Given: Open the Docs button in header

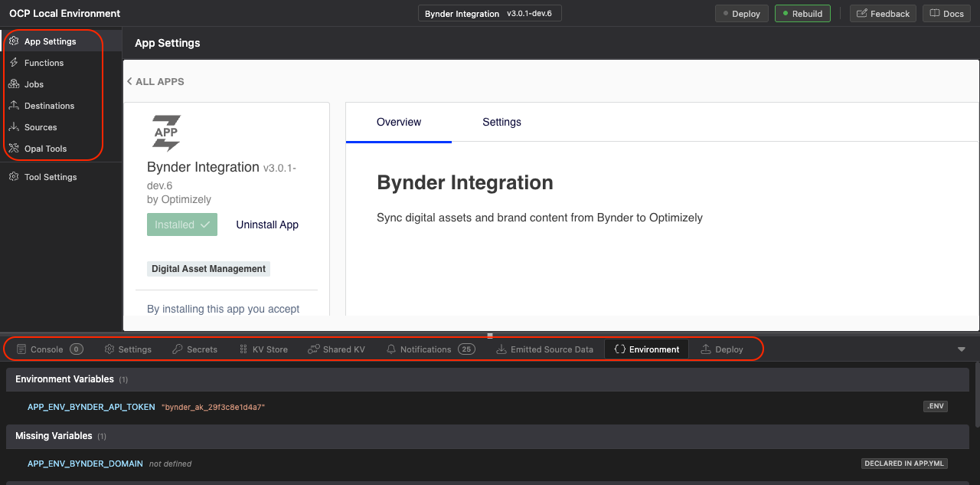Looking at the screenshot, I should point(946,14).
